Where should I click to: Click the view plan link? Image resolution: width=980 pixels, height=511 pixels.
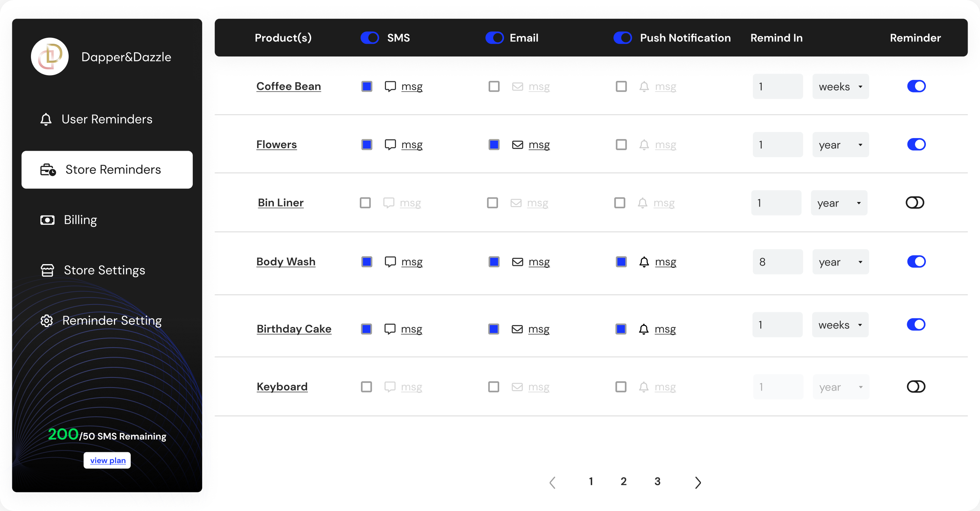(x=108, y=460)
